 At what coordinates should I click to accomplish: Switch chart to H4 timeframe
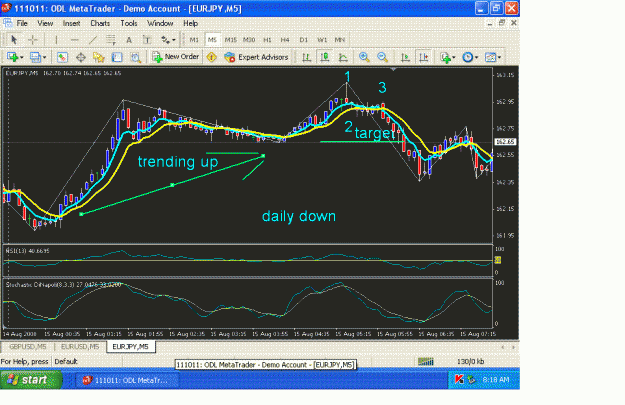[x=285, y=39]
